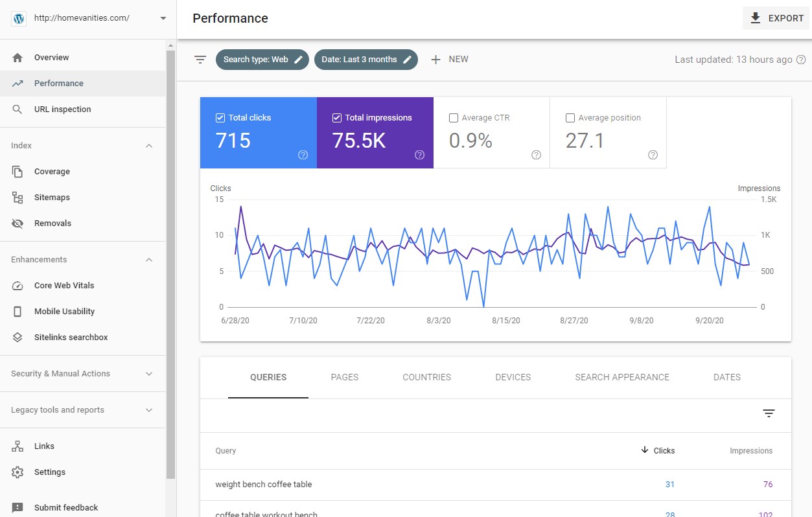Open the Settings gear in sidebar
Image resolution: width=812 pixels, height=517 pixels.
tap(17, 472)
